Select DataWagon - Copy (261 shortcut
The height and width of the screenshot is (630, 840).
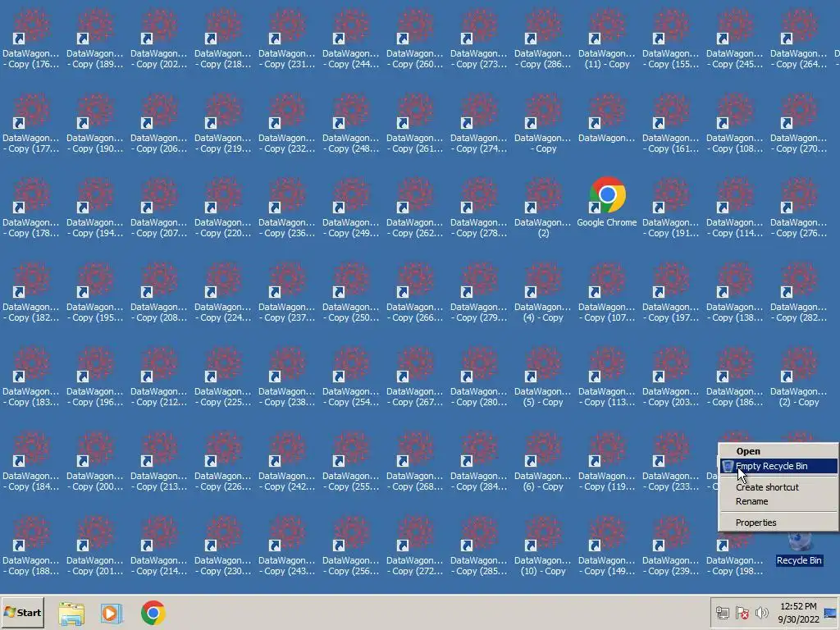click(415, 123)
